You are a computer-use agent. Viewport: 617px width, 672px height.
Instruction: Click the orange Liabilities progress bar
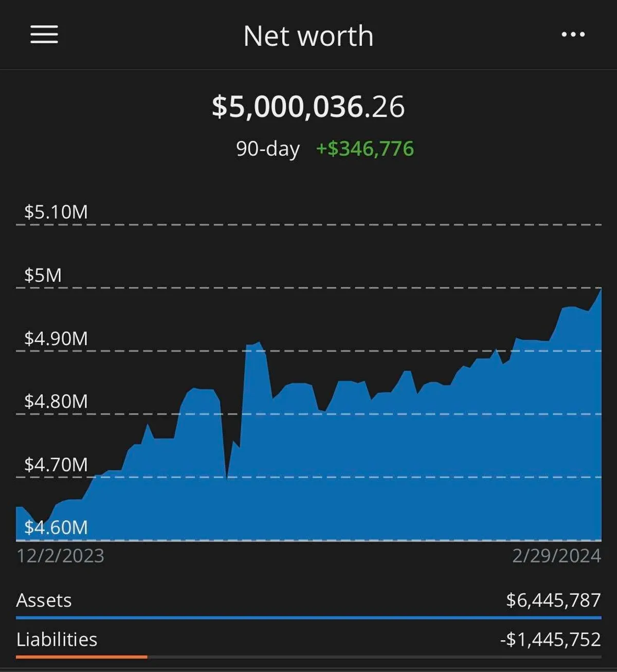pyautogui.click(x=81, y=657)
